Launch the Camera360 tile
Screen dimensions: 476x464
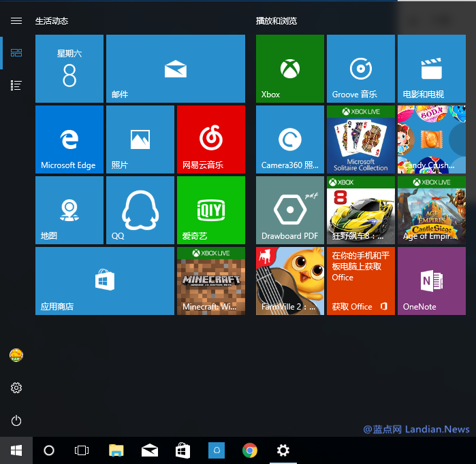click(x=290, y=139)
